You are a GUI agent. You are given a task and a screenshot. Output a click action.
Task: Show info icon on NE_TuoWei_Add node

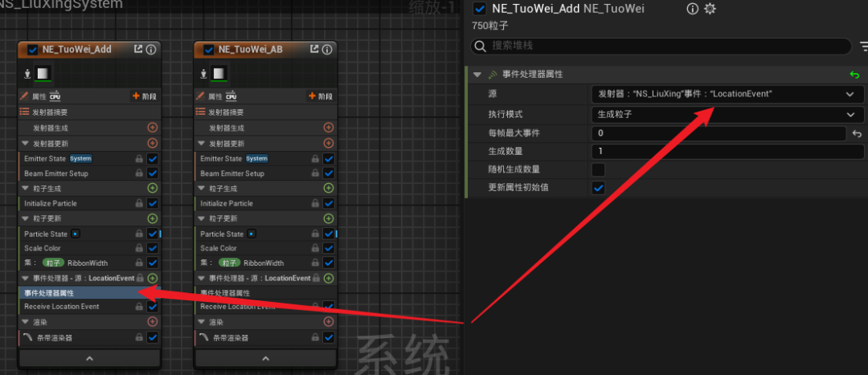[150, 49]
